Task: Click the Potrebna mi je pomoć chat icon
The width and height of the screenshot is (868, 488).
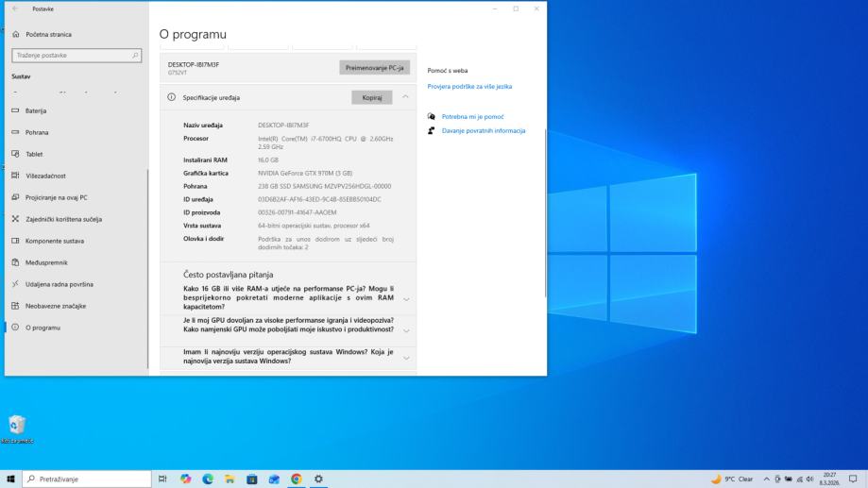Action: point(432,117)
